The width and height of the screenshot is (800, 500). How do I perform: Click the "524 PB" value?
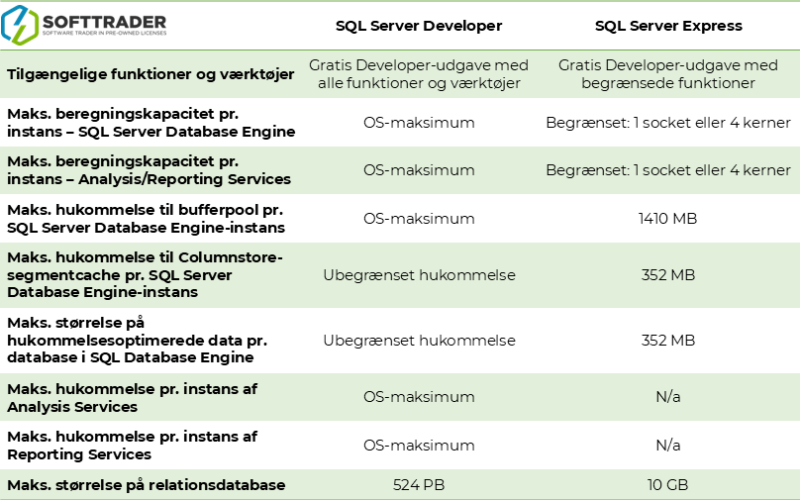click(x=419, y=485)
